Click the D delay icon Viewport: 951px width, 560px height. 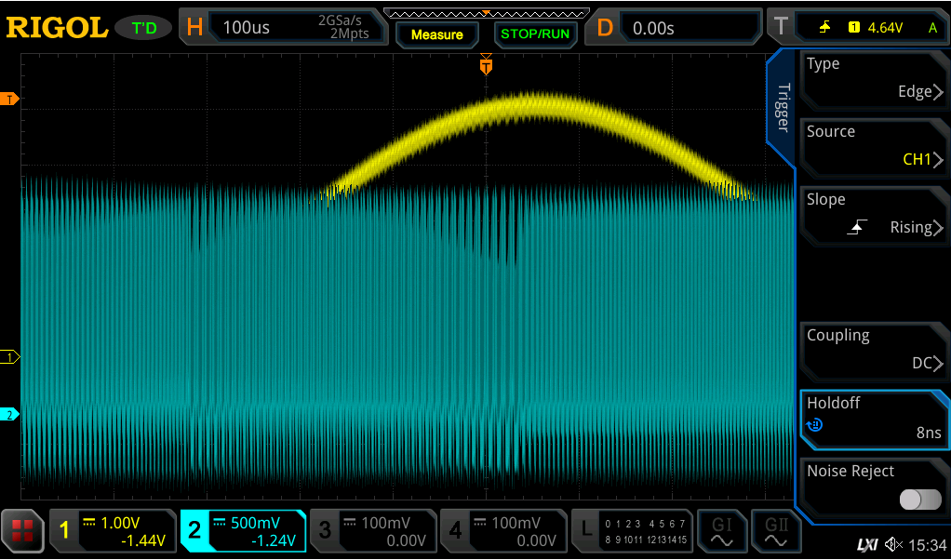tap(605, 28)
